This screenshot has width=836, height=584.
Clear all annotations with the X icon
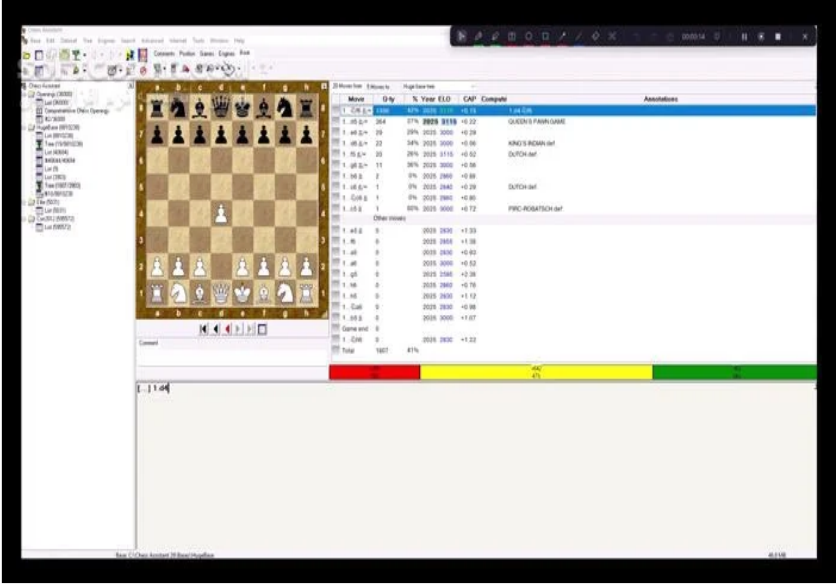pos(612,36)
